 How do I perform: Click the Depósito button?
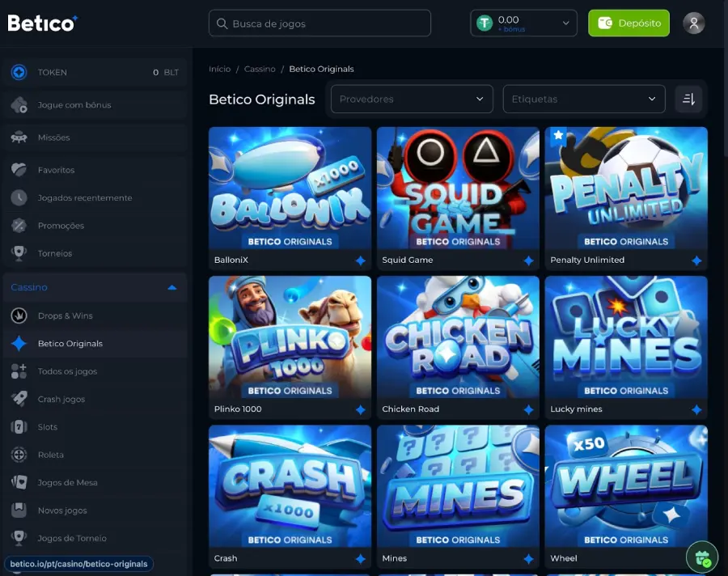pyautogui.click(x=629, y=23)
